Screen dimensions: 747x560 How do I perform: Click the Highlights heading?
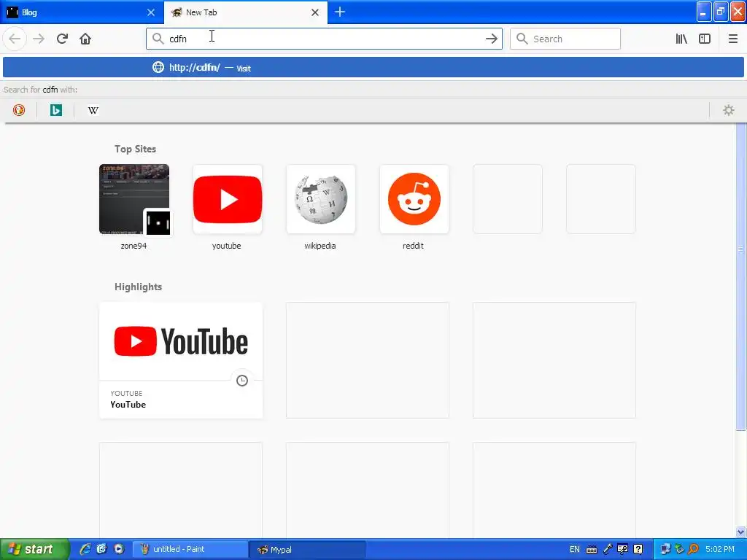138,287
